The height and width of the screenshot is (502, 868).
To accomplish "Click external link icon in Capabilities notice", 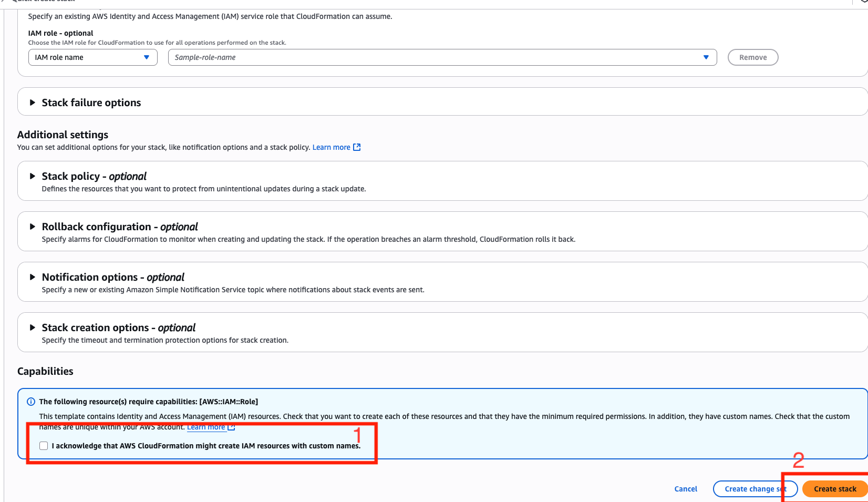I will (231, 427).
